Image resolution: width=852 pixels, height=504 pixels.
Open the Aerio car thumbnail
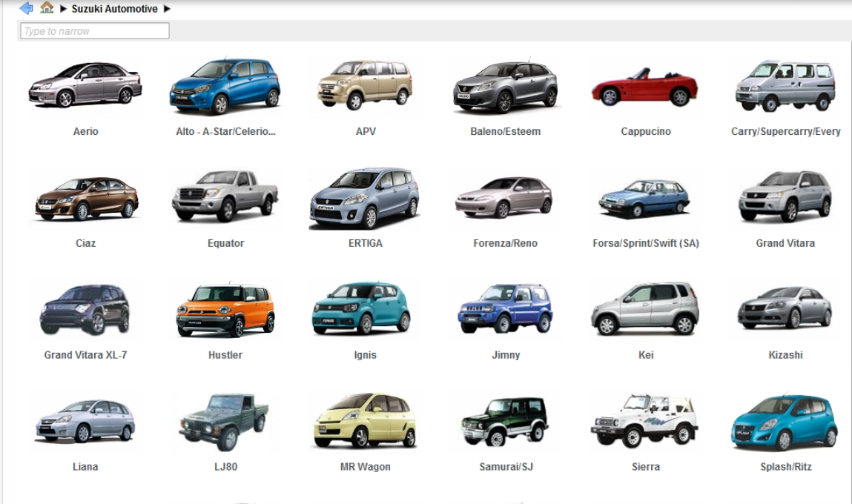pyautogui.click(x=85, y=84)
